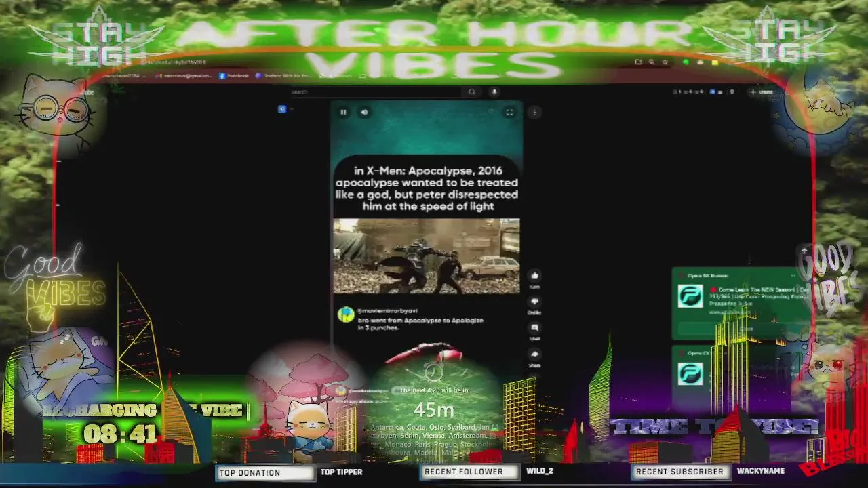Dislike the Short with the thumbs-down icon
This screenshot has height=488, width=868.
[x=534, y=302]
